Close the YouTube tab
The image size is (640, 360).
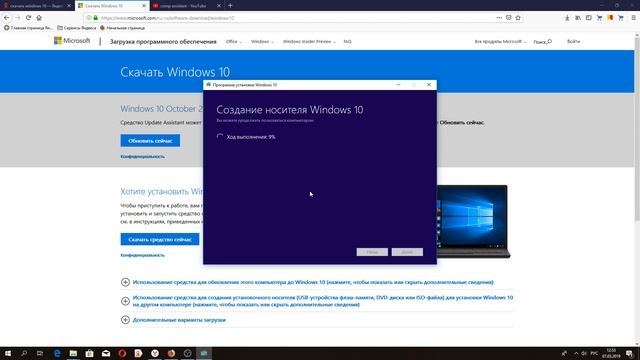pyautogui.click(x=219, y=6)
